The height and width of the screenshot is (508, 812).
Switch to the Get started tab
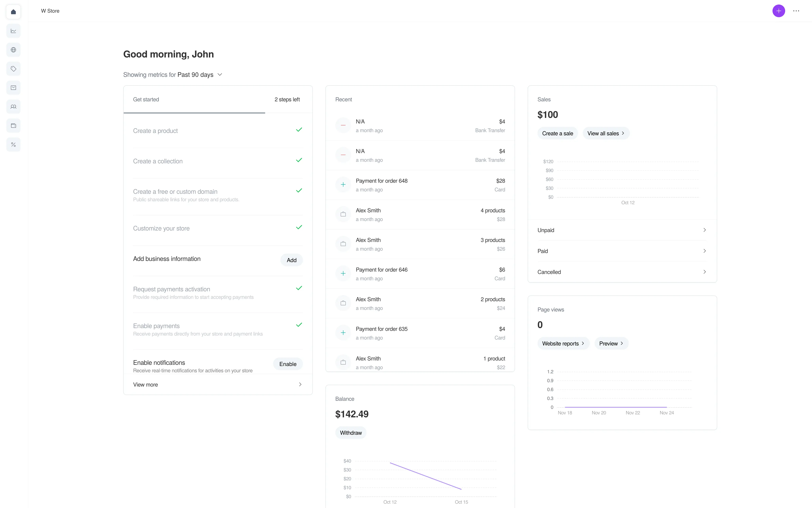coord(146,99)
